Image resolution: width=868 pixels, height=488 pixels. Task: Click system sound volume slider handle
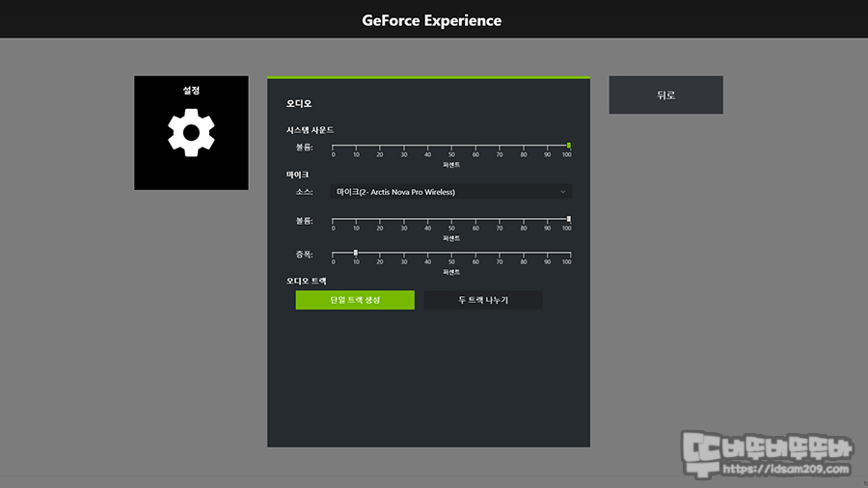pyautogui.click(x=568, y=146)
